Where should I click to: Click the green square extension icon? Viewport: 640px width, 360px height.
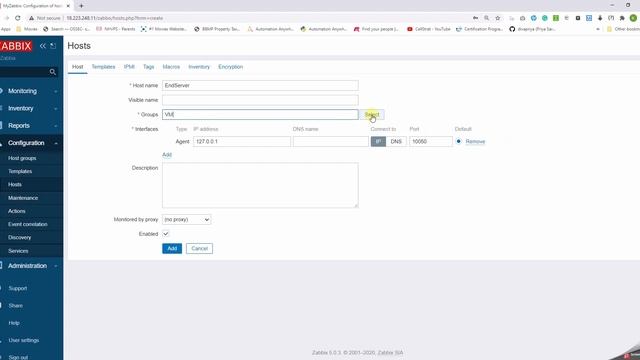tap(556, 18)
